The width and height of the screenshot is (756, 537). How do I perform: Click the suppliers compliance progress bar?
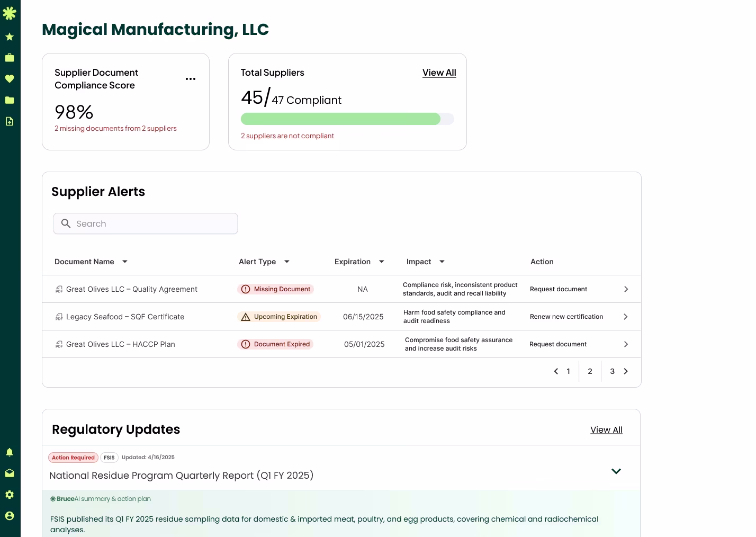[347, 119]
